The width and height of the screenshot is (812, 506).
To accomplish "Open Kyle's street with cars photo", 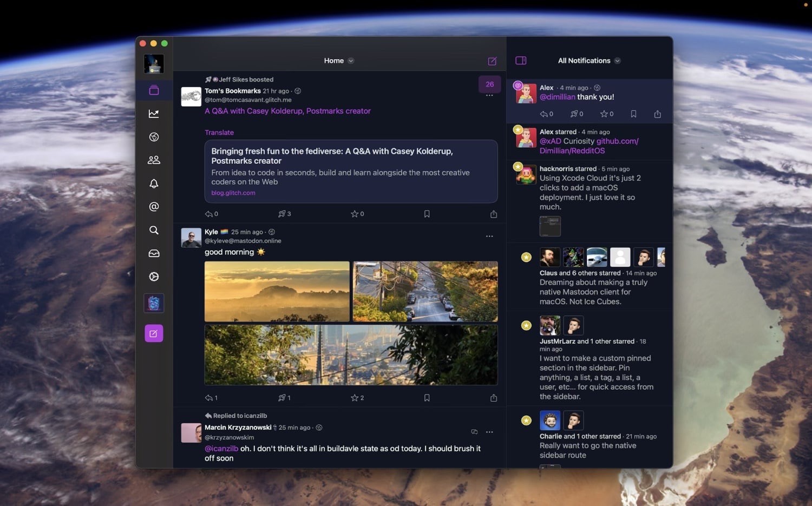I will pos(425,292).
